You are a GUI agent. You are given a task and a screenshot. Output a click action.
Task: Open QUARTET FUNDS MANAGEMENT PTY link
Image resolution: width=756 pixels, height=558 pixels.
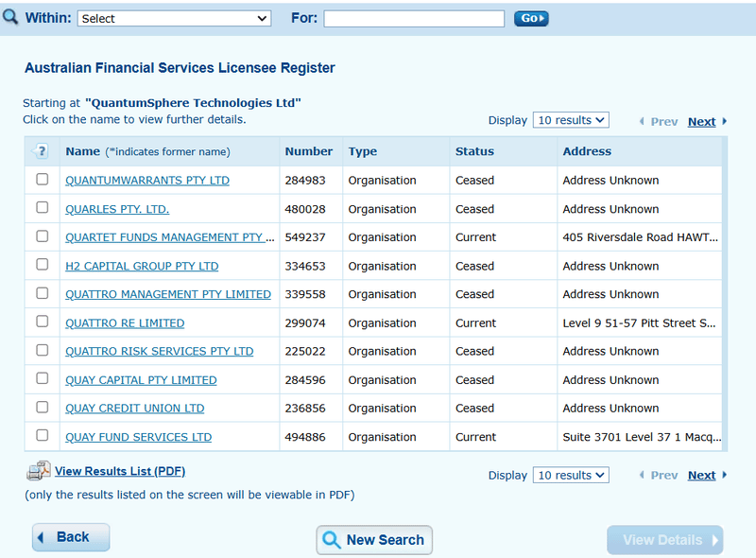point(170,237)
